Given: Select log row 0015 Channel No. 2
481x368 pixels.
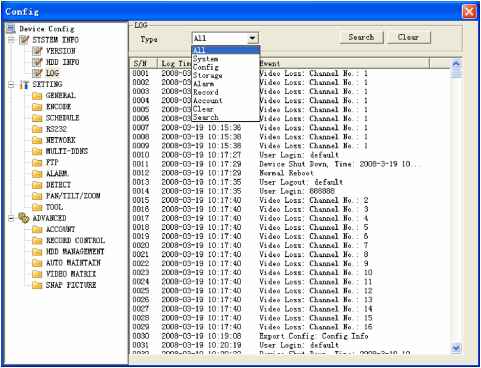Looking at the screenshot, I should (289, 200).
